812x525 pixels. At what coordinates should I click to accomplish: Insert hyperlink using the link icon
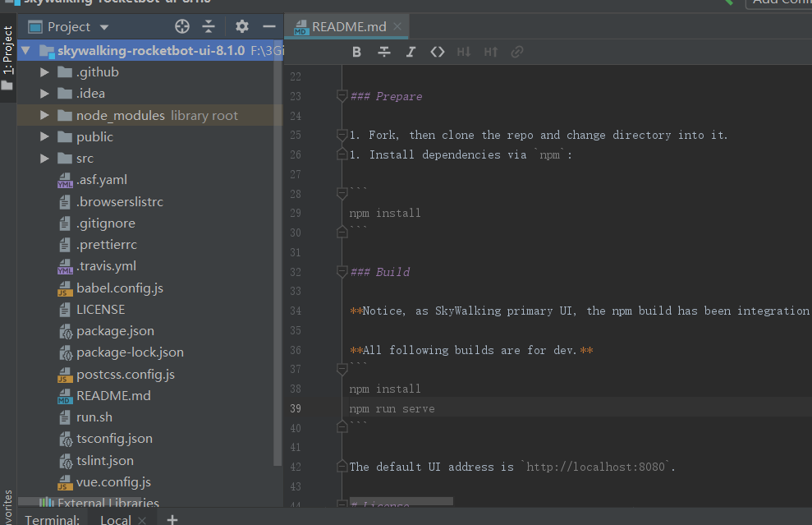point(516,52)
